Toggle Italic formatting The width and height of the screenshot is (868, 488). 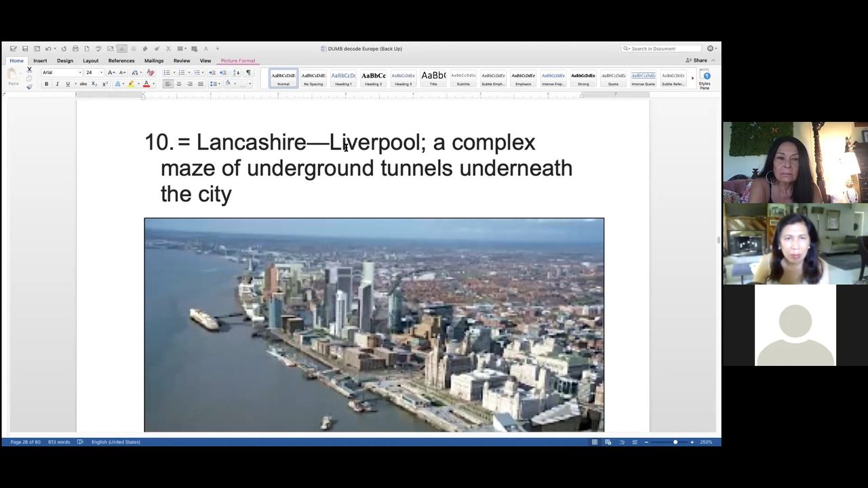tap(57, 84)
